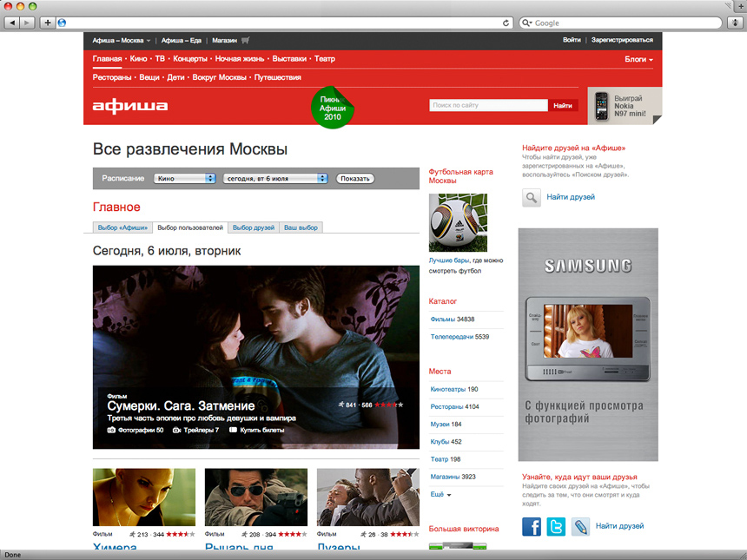747x560 pixels.
Task: Click the plus add-bookmark button
Action: point(48,23)
